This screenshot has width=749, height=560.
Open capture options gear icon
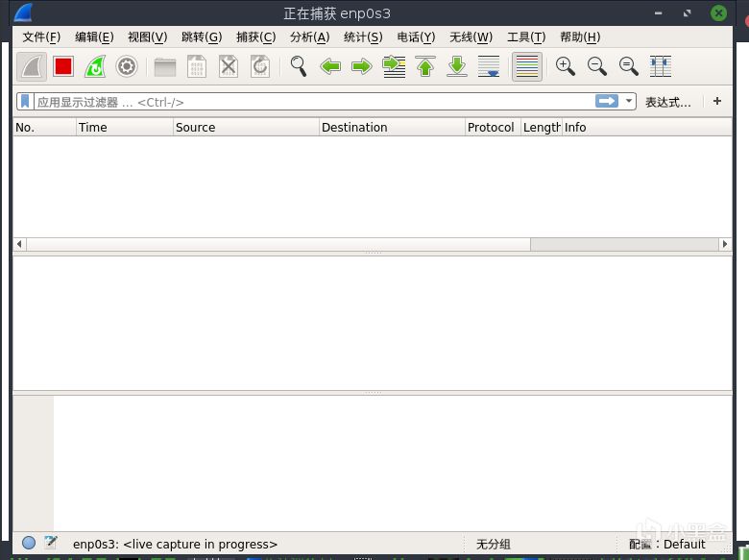(127, 66)
